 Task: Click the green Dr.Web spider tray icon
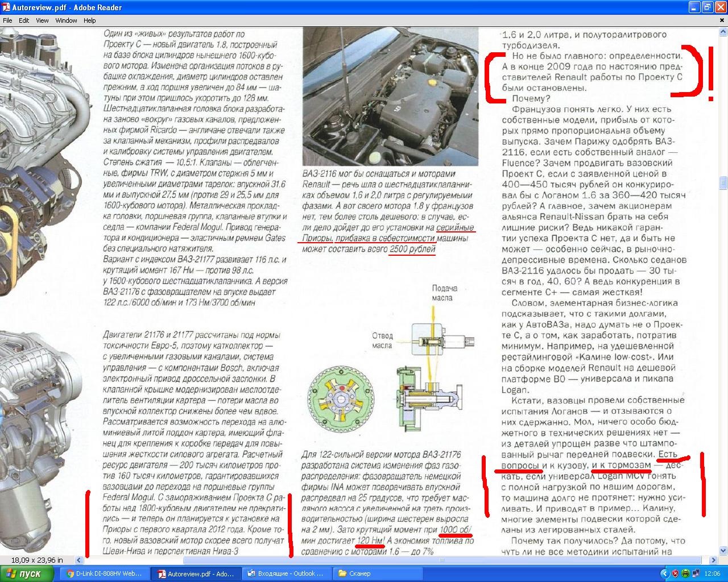pyautogui.click(x=685, y=574)
